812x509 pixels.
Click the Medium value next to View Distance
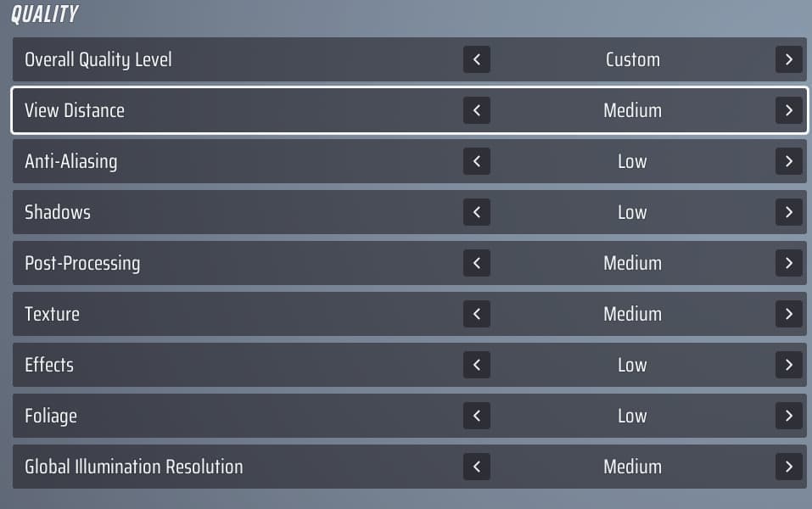click(x=632, y=110)
